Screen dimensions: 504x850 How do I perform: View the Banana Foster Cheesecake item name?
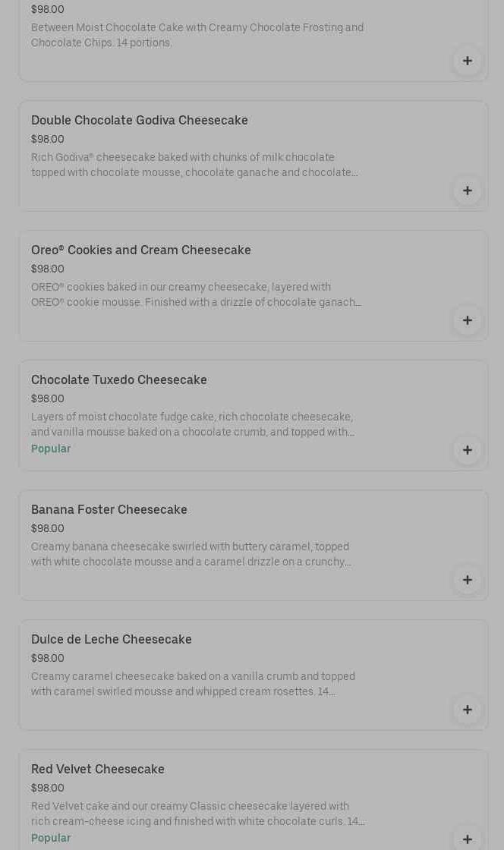point(109,510)
